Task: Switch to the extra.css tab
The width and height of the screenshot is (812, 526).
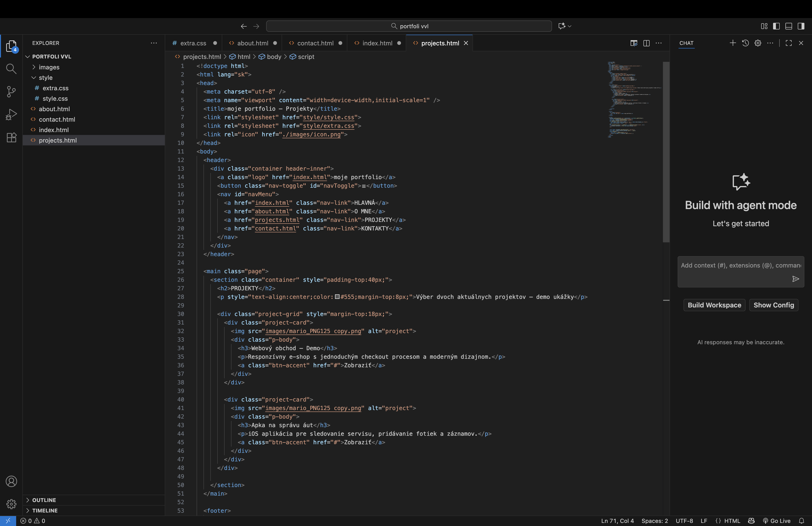Action: (193, 43)
